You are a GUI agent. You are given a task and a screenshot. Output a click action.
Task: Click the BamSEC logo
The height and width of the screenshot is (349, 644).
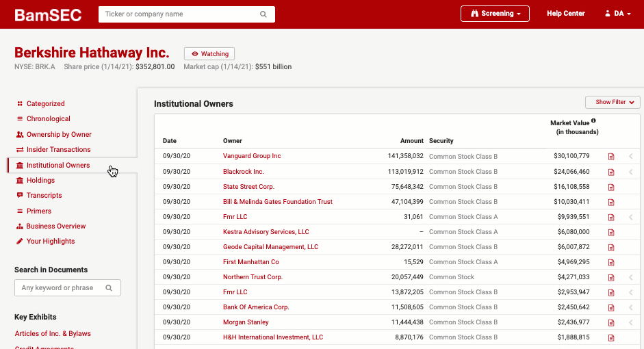[x=48, y=15]
